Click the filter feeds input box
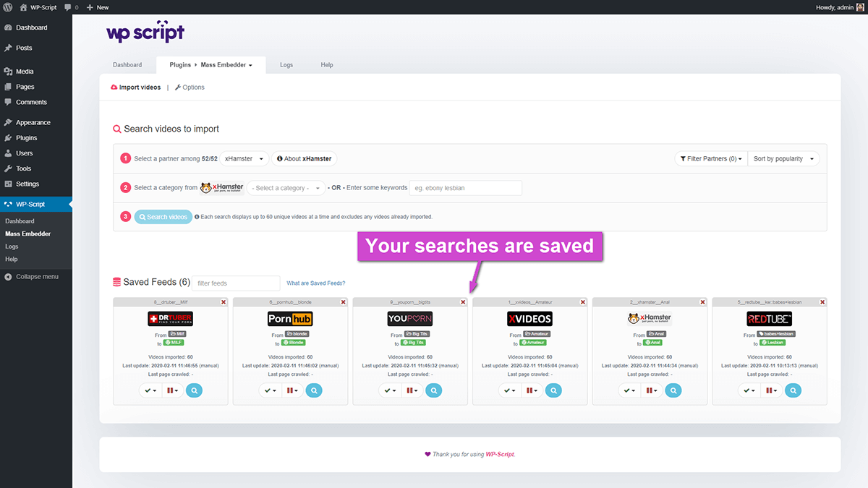The width and height of the screenshot is (868, 488). tap(236, 283)
